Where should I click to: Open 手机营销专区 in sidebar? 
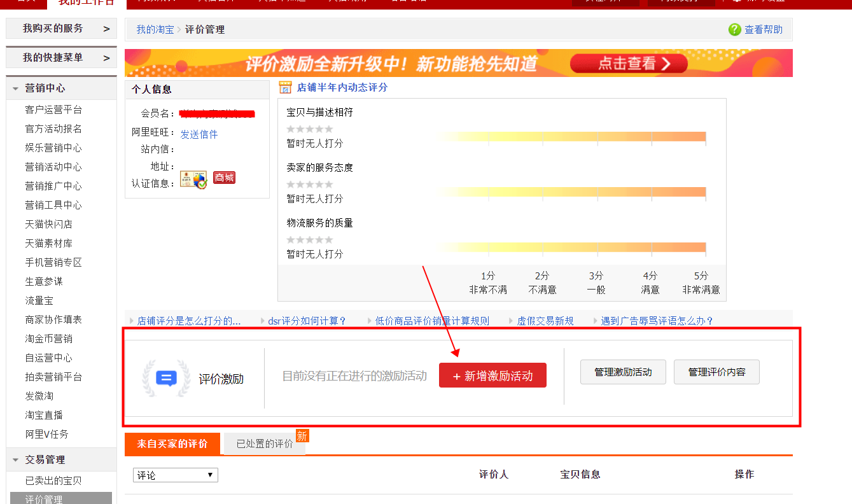pyautogui.click(x=53, y=262)
